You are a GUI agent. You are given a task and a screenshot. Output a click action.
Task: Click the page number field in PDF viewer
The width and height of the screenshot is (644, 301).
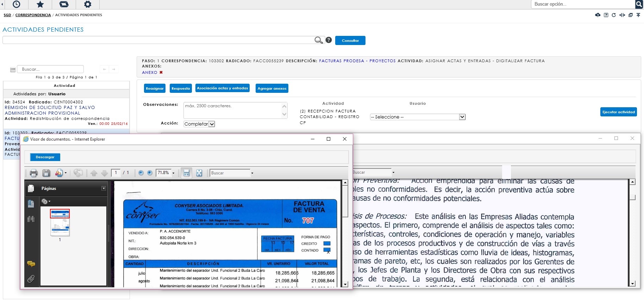(116, 173)
